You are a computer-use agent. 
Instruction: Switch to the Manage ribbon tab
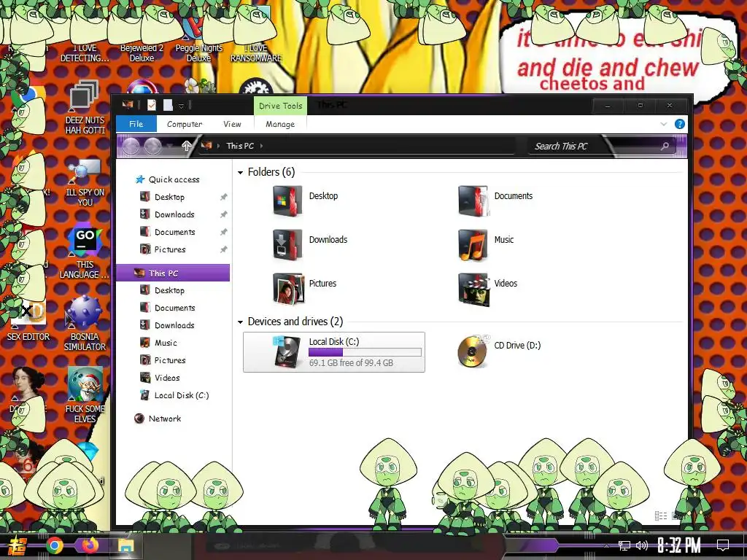tap(280, 124)
